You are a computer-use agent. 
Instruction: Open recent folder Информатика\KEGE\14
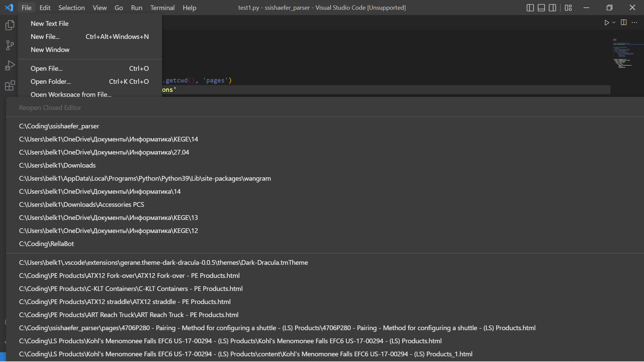tap(325, 139)
